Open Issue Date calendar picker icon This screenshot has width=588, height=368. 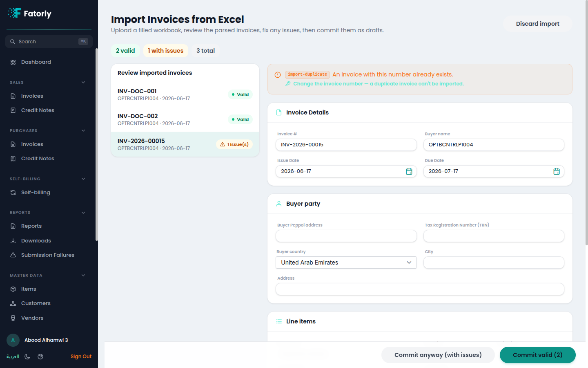pyautogui.click(x=409, y=171)
